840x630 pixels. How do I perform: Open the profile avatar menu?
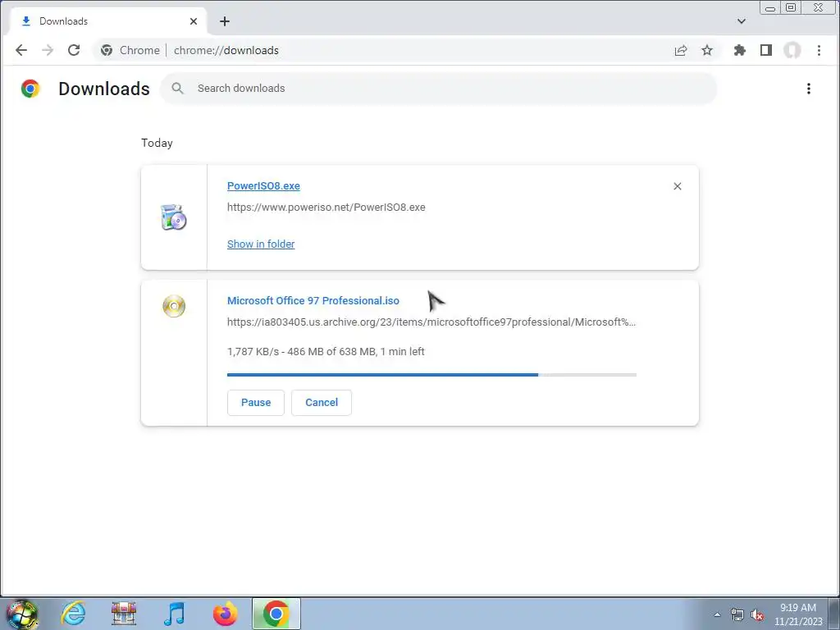[x=792, y=50]
